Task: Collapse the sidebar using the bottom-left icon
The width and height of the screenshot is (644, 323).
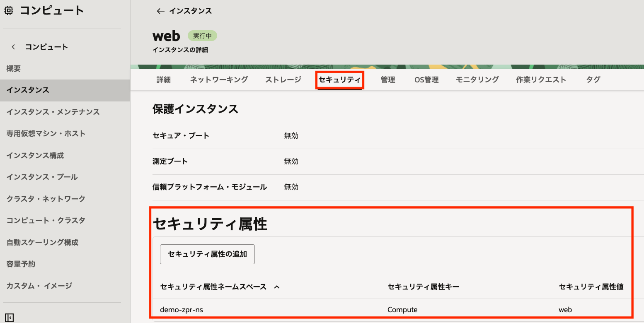Action: point(10,318)
